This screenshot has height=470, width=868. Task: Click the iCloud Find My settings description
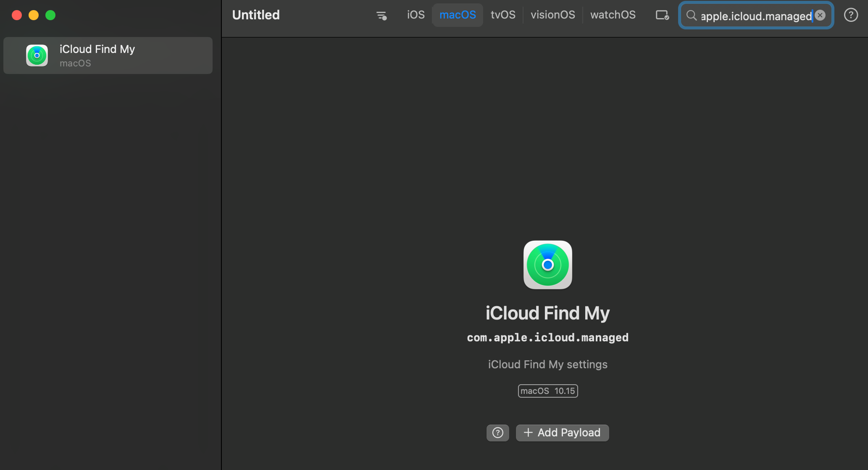point(547,364)
